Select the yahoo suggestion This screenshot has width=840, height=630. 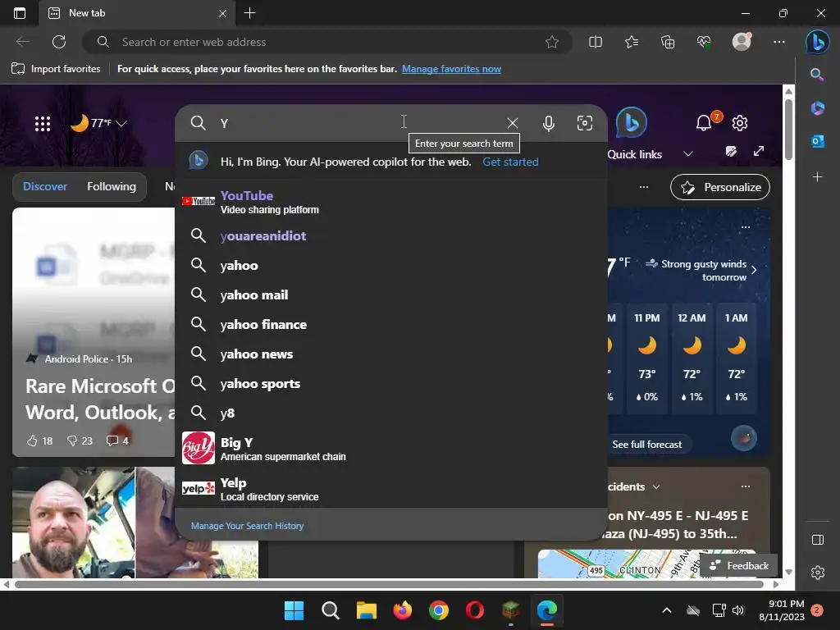point(391,265)
